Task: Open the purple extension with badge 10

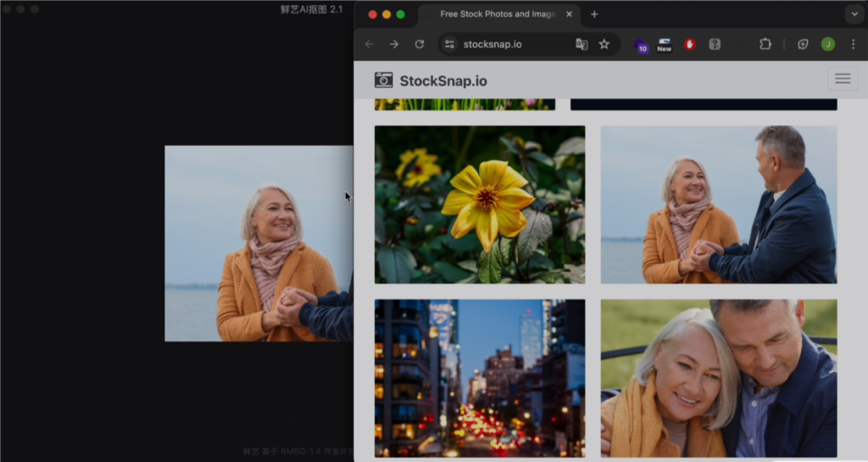Action: point(641,45)
